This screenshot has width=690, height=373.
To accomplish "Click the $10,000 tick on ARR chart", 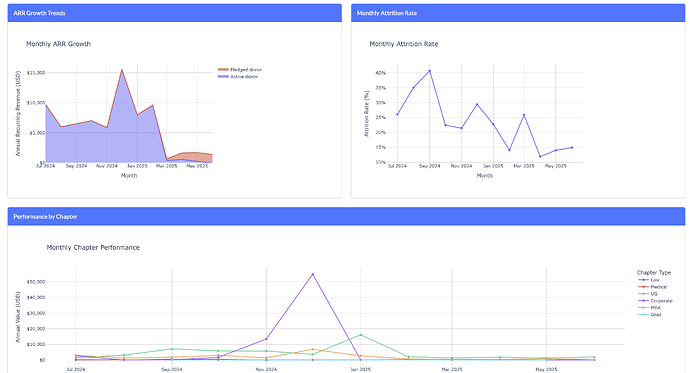I will tap(36, 102).
